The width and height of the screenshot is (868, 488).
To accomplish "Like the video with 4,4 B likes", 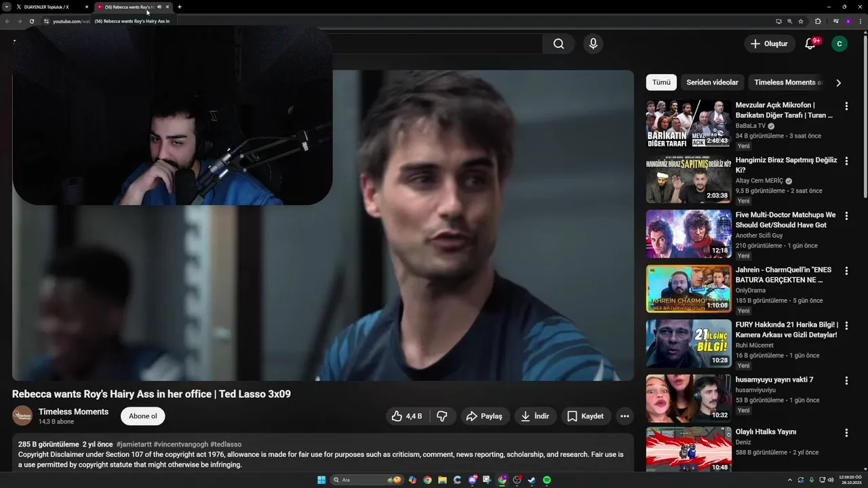I will coord(407,416).
